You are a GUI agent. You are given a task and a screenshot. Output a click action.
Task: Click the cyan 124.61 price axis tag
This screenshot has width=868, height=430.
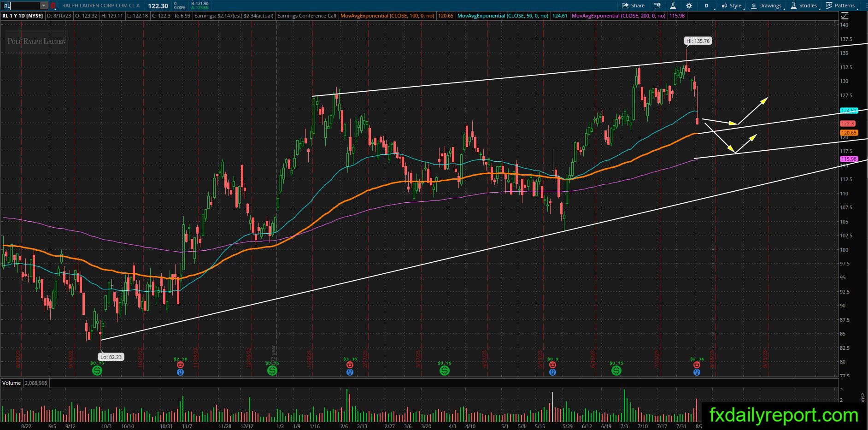tap(848, 111)
